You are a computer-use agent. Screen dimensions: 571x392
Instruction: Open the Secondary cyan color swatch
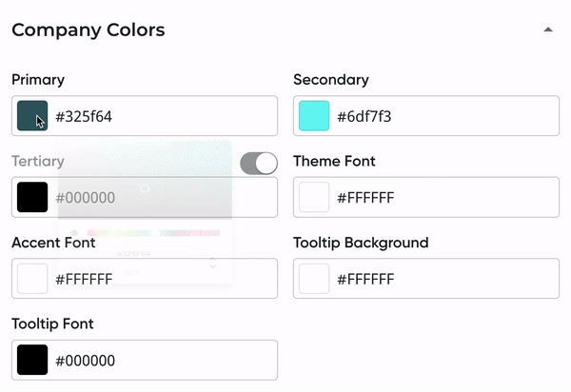[x=314, y=116]
